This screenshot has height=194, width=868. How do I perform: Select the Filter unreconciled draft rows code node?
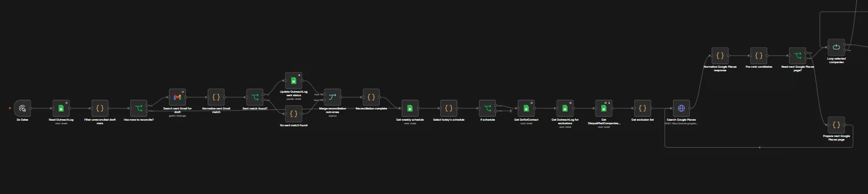point(100,108)
